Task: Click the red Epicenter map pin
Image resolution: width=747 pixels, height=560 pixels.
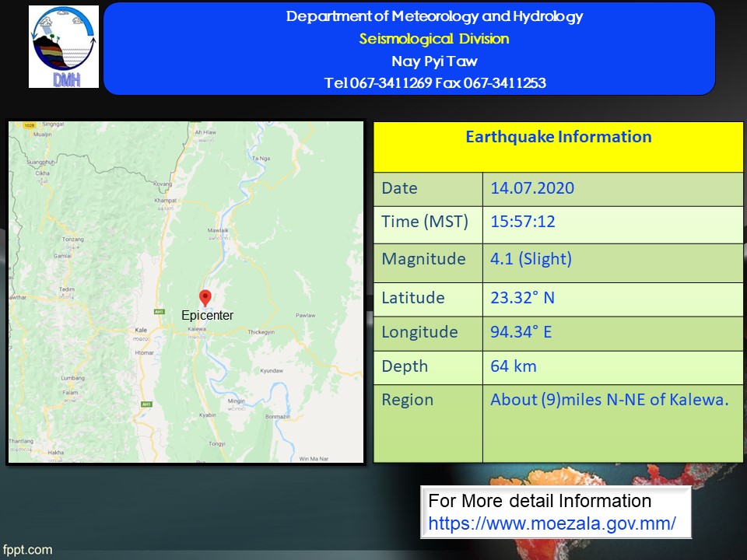Action: click(x=205, y=298)
